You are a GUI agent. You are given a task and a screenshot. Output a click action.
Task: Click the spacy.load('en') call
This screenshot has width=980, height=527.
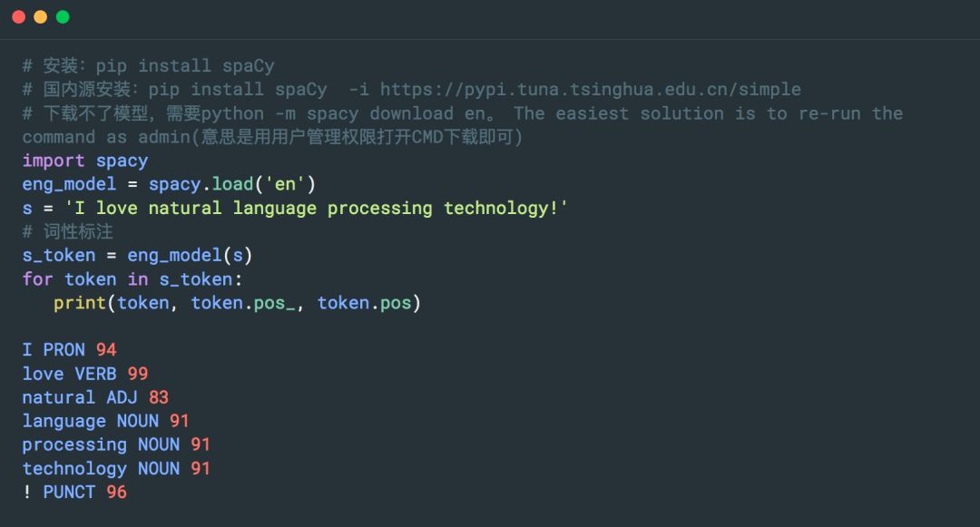(x=232, y=184)
